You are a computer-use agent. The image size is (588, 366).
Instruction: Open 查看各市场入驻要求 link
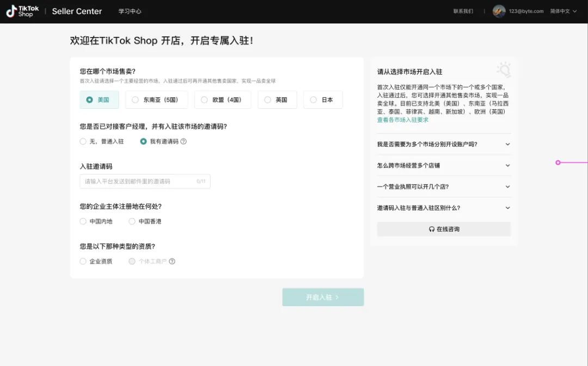pyautogui.click(x=403, y=120)
